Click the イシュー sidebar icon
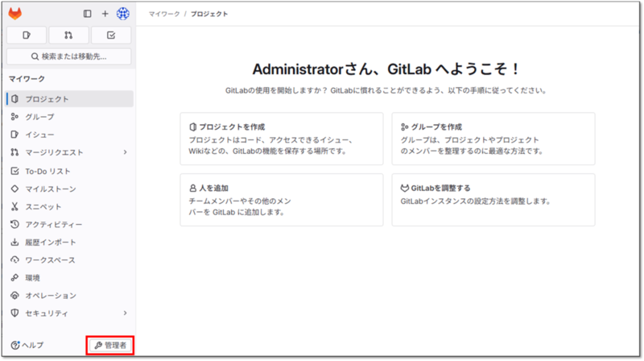 tap(14, 135)
